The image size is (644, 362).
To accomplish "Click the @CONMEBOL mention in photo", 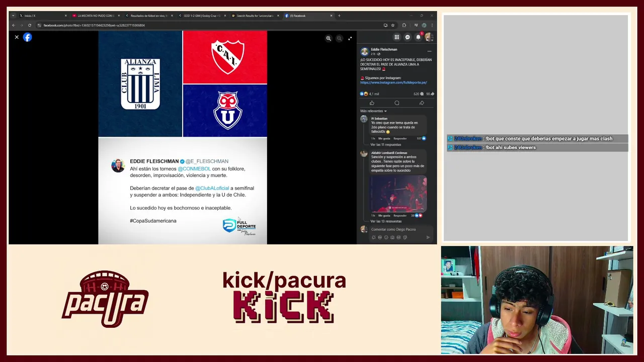I will coord(194,169).
